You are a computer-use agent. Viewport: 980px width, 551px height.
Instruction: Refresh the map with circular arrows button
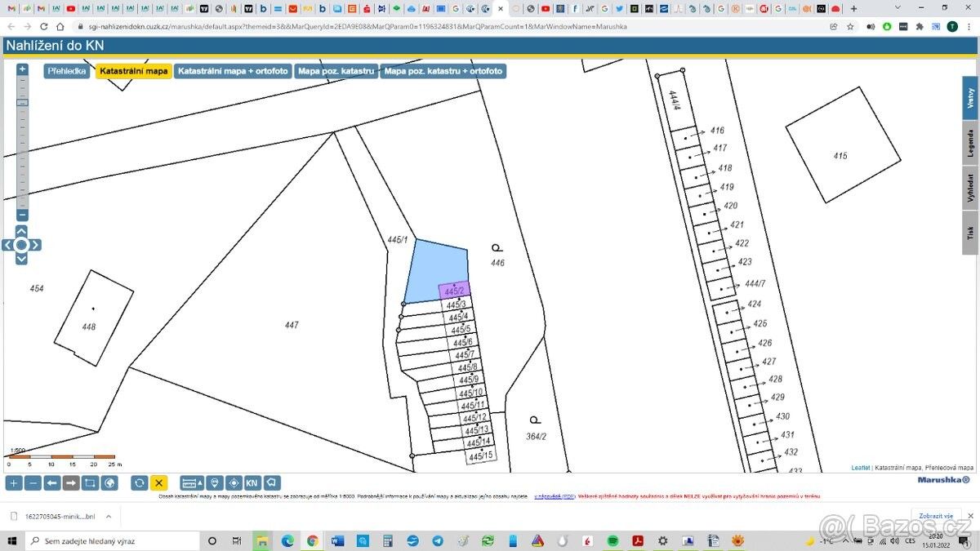[140, 483]
